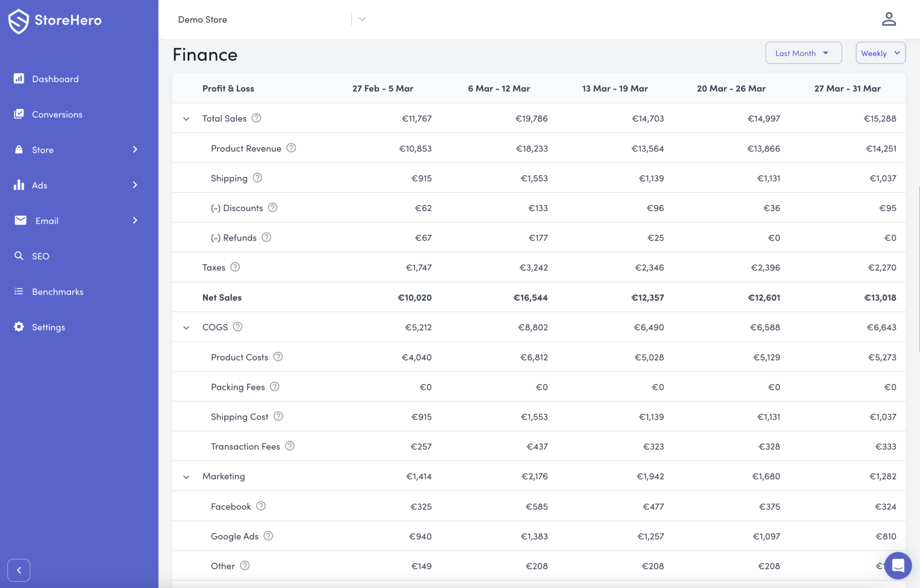Go to Dashboard in sidebar
Image resolution: width=920 pixels, height=588 pixels.
point(55,79)
